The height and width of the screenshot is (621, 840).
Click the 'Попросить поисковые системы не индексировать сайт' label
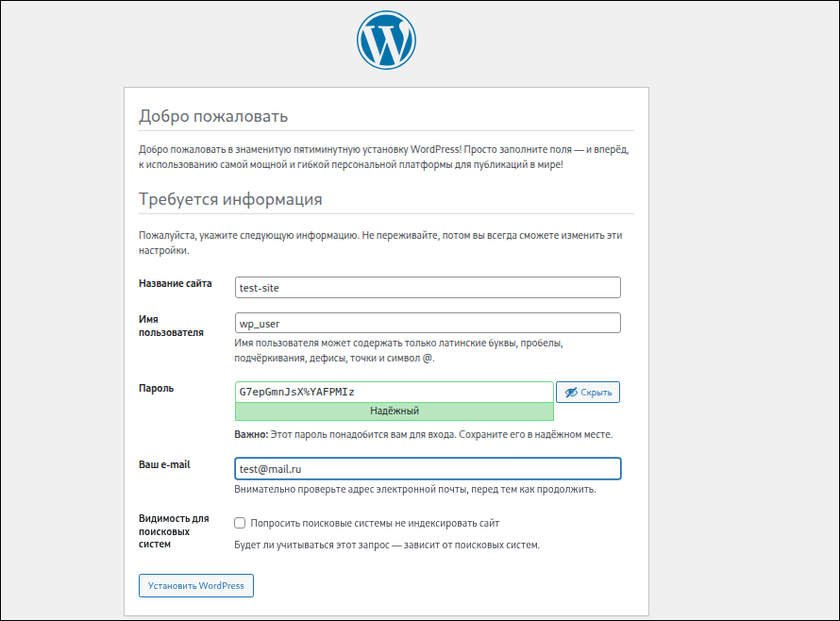tap(375, 523)
